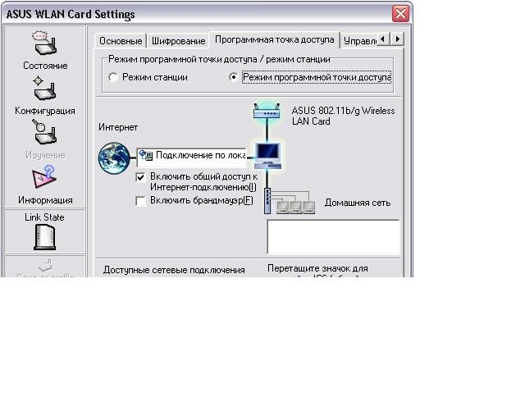This screenshot has width=525, height=420.
Task: Click the Изучение survey icon
Action: (44, 133)
